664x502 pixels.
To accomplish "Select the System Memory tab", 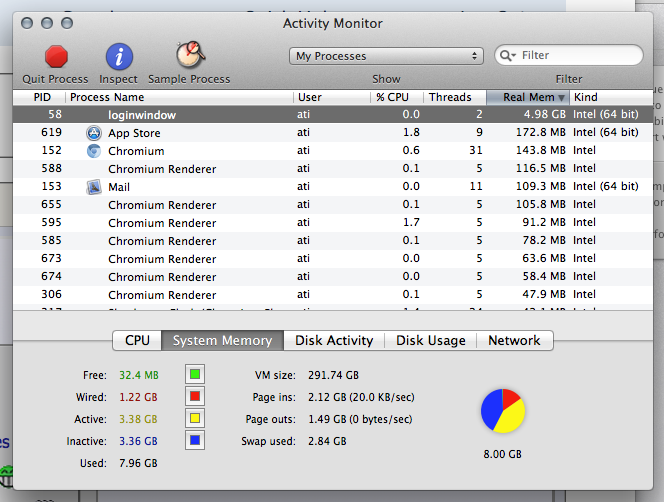I will 222,341.
